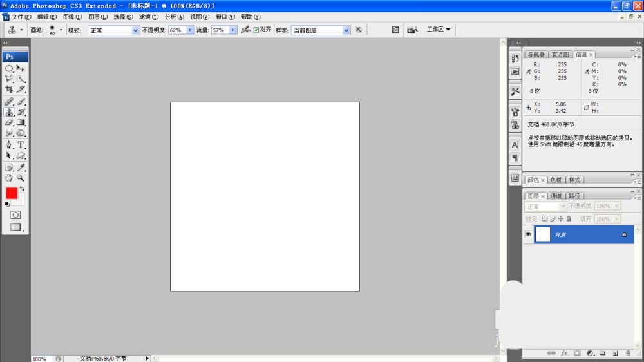Select the Blur/Smudge tool
This screenshot has height=362, width=644.
[9, 133]
